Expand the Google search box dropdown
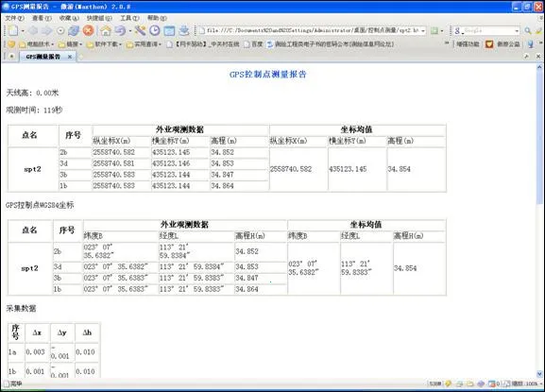The width and height of the screenshot is (545, 392). 517,31
